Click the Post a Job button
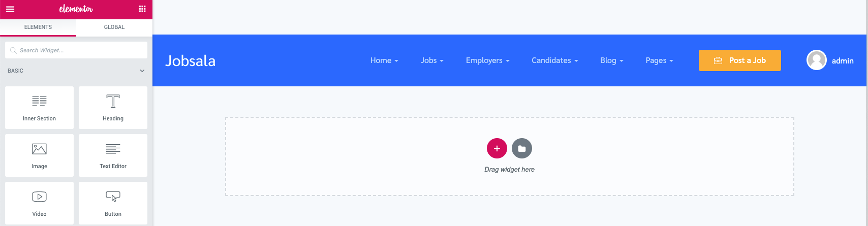The image size is (868, 226). (739, 60)
